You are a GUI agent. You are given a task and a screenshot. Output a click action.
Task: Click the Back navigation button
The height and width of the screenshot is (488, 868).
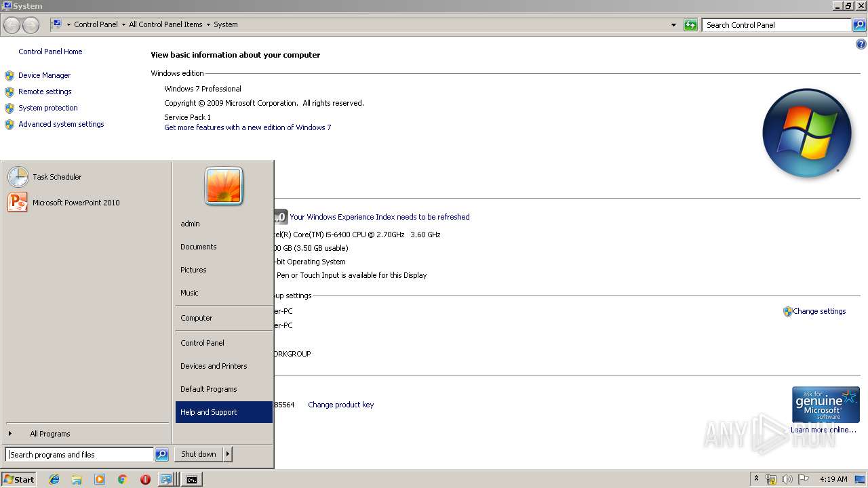[12, 25]
